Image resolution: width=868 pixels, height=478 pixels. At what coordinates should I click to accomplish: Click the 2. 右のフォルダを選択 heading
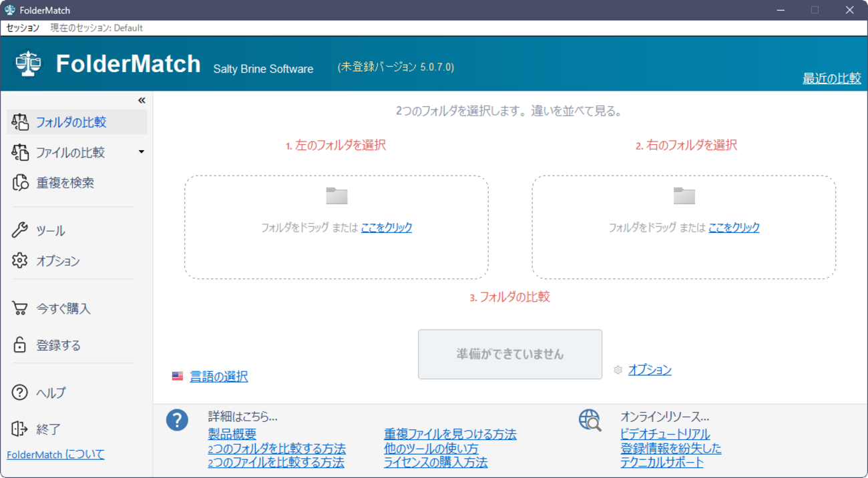686,145
